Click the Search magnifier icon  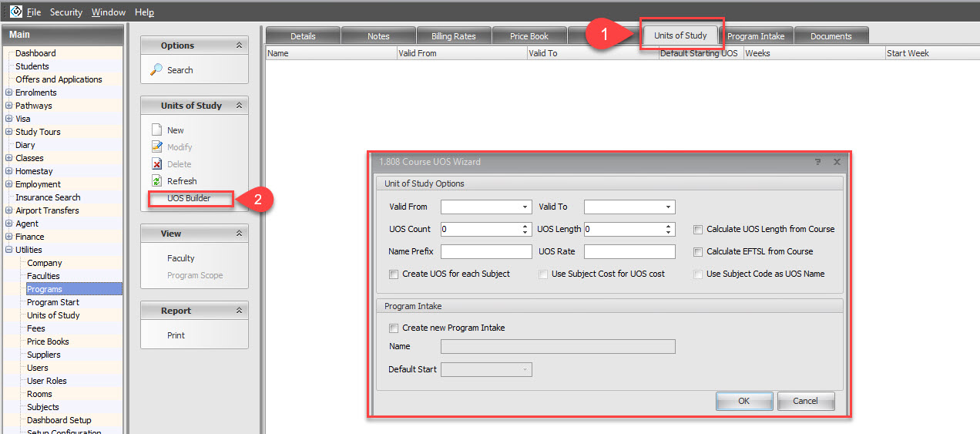click(x=156, y=70)
